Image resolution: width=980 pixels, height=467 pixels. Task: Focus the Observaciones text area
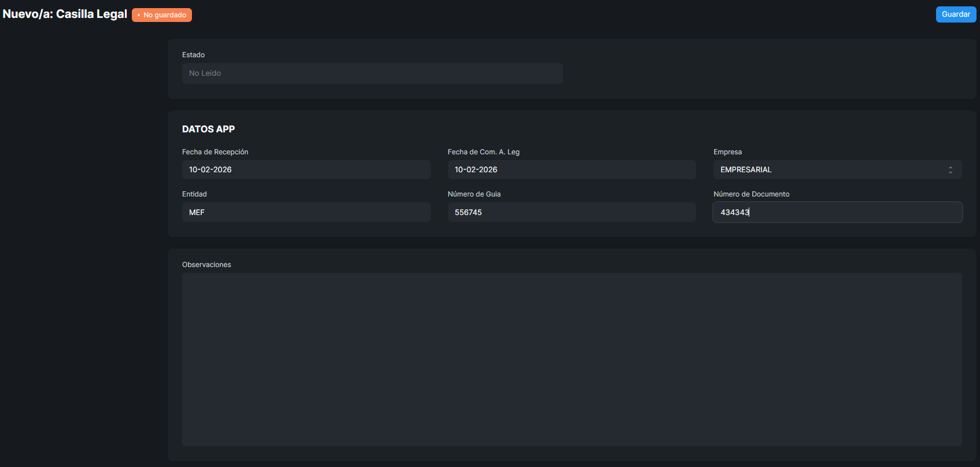click(571, 359)
